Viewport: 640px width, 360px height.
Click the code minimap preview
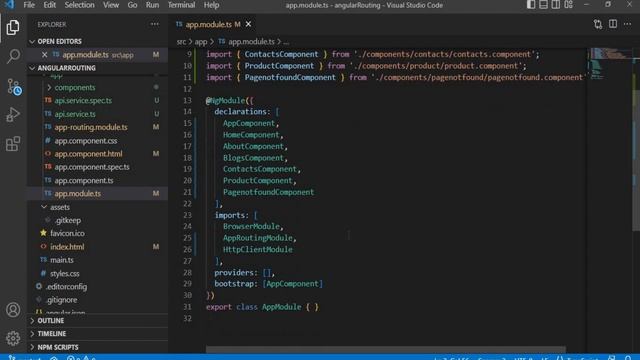(610, 63)
